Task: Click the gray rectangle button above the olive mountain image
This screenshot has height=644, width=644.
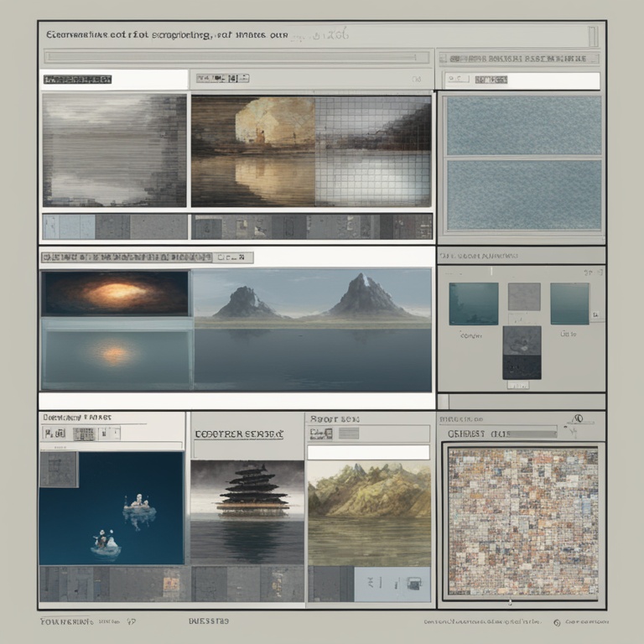Action: (349, 433)
